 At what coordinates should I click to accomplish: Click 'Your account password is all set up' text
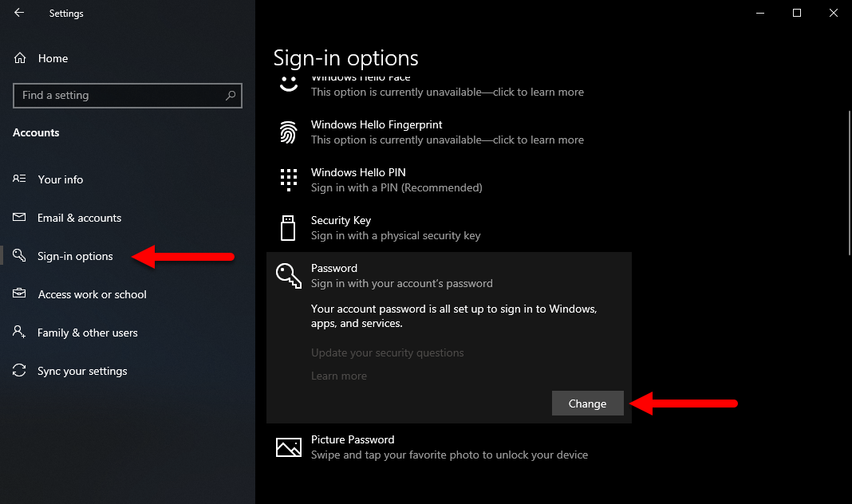pos(454,316)
